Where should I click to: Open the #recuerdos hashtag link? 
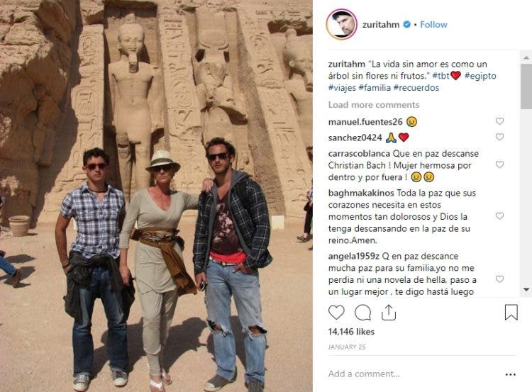pyautogui.click(x=416, y=87)
